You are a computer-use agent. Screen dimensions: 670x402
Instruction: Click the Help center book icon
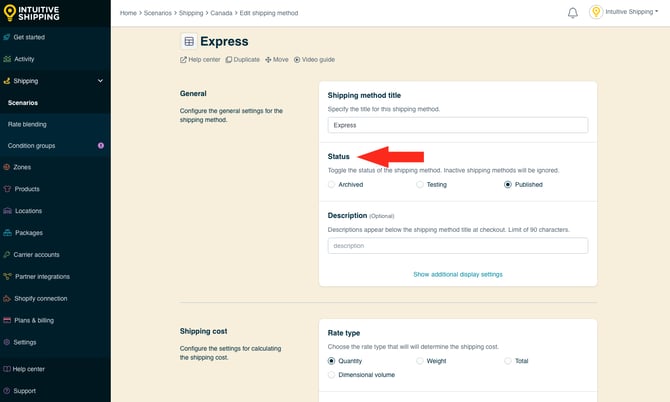6,369
